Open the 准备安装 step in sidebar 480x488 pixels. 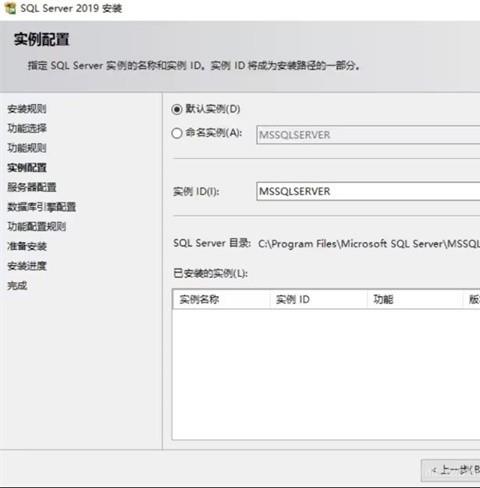[x=27, y=246]
